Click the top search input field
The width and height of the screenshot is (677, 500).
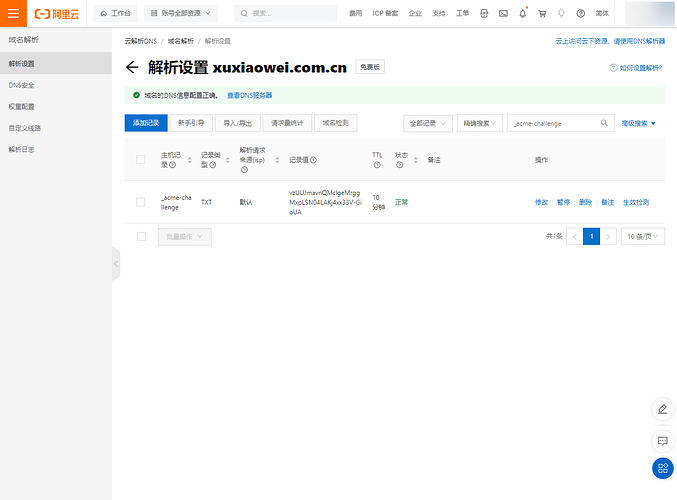285,14
